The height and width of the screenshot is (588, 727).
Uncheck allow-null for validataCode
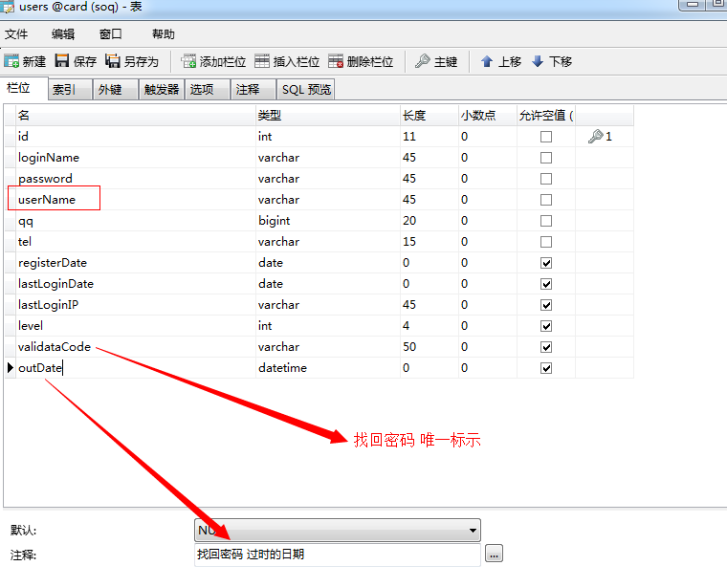(546, 347)
